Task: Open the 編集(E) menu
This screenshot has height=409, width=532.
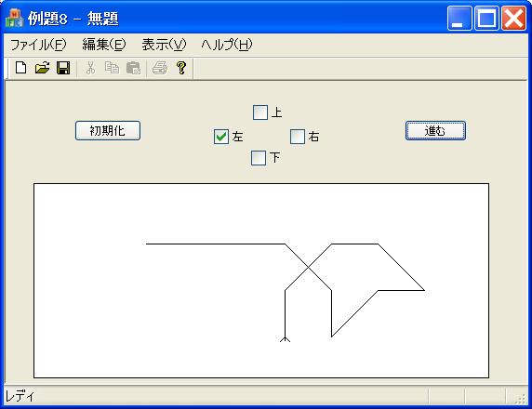Action: coord(104,45)
